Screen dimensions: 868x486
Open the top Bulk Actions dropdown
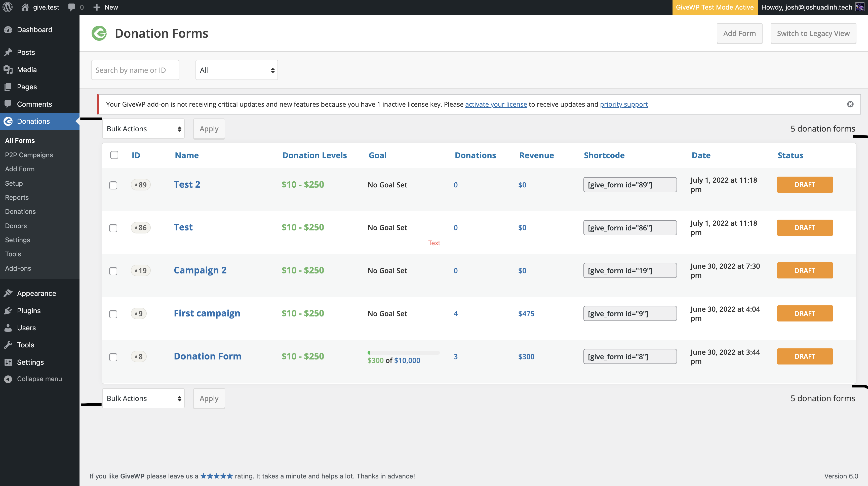[143, 129]
